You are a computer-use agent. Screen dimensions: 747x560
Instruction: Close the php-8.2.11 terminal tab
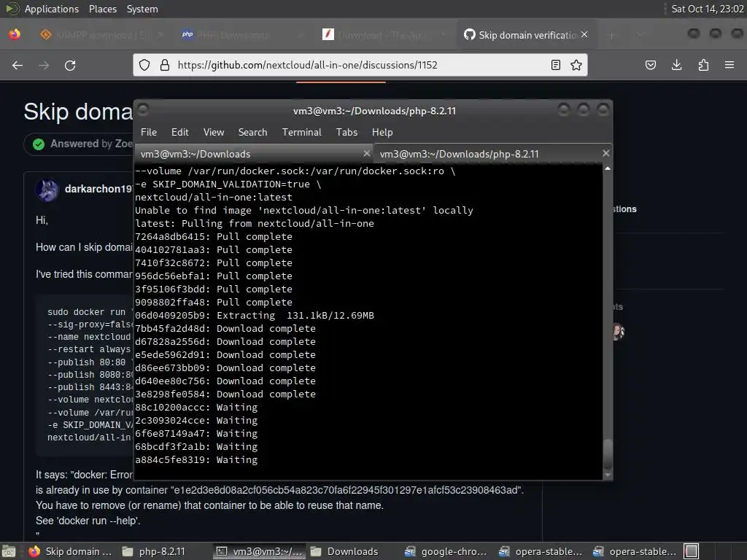(x=605, y=153)
